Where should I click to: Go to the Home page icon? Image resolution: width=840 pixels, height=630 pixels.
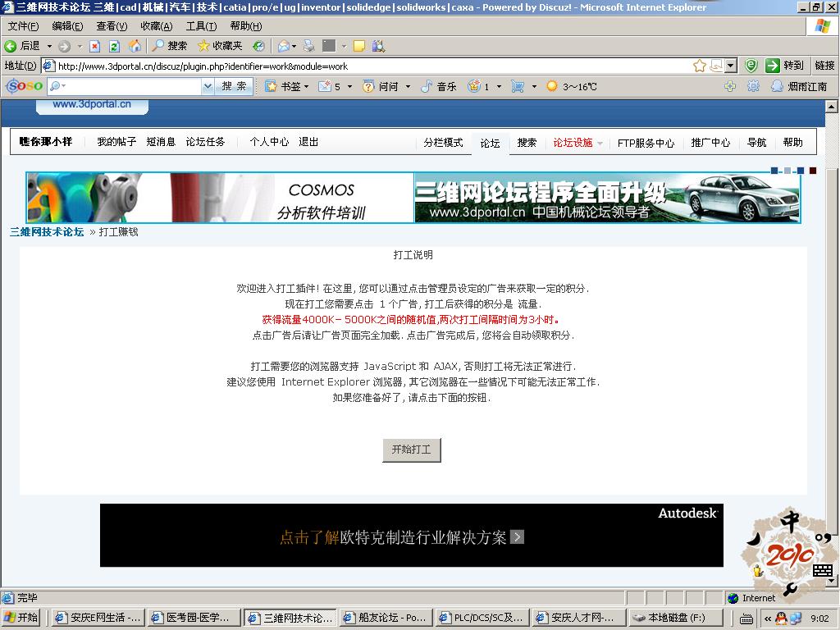coord(135,46)
